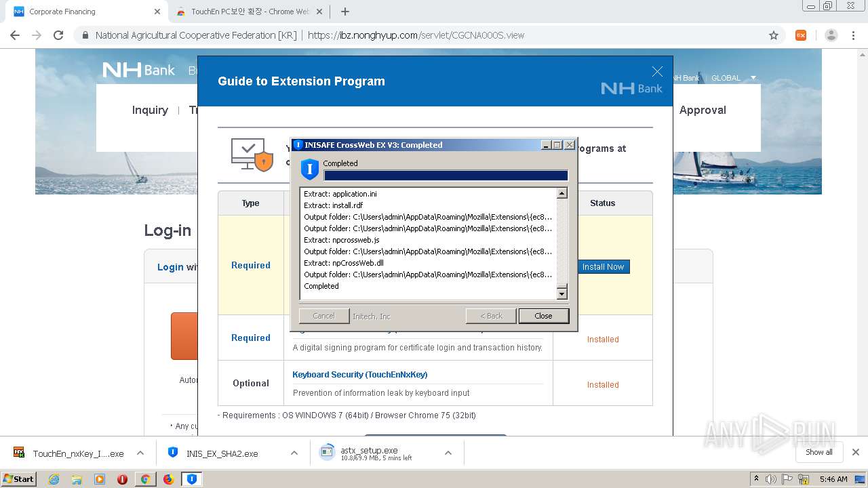This screenshot has width=868, height=488.
Task: Open Firefox from taskbar
Action: (x=168, y=479)
